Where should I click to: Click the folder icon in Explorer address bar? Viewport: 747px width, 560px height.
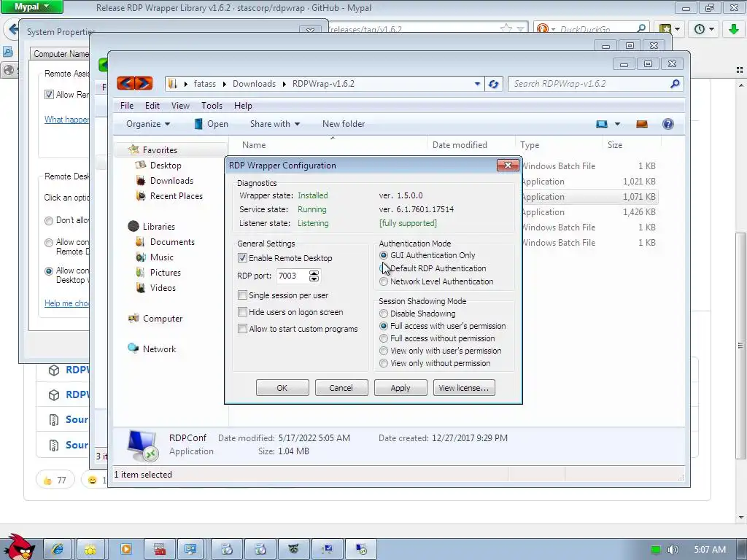(172, 84)
